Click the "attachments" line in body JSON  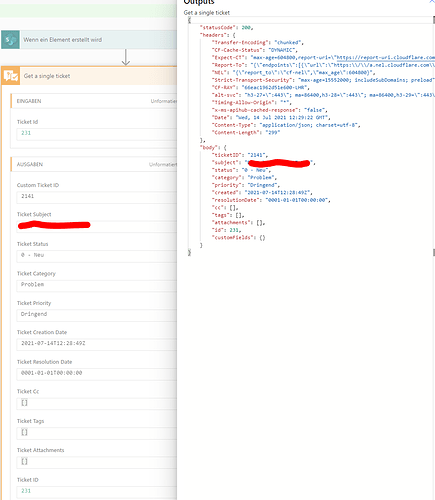point(239,223)
